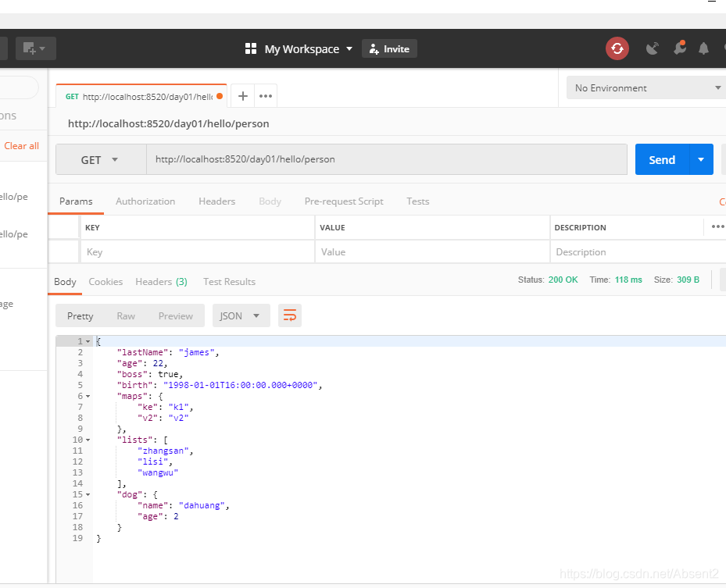726x588 pixels.
Task: Collapse JSON root at line 1
Action: [88, 341]
